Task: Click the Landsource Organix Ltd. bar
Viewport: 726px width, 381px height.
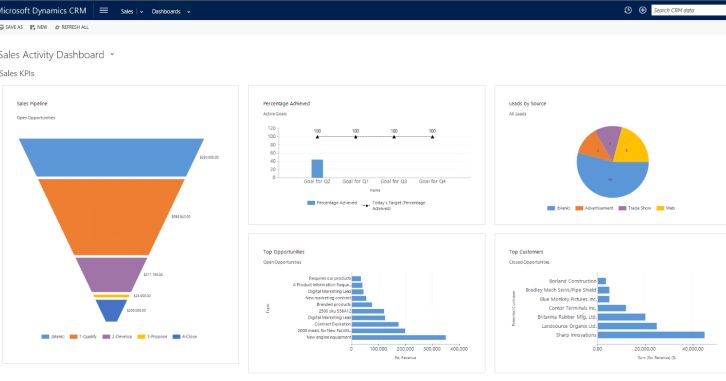Action: pyautogui.click(x=627, y=326)
